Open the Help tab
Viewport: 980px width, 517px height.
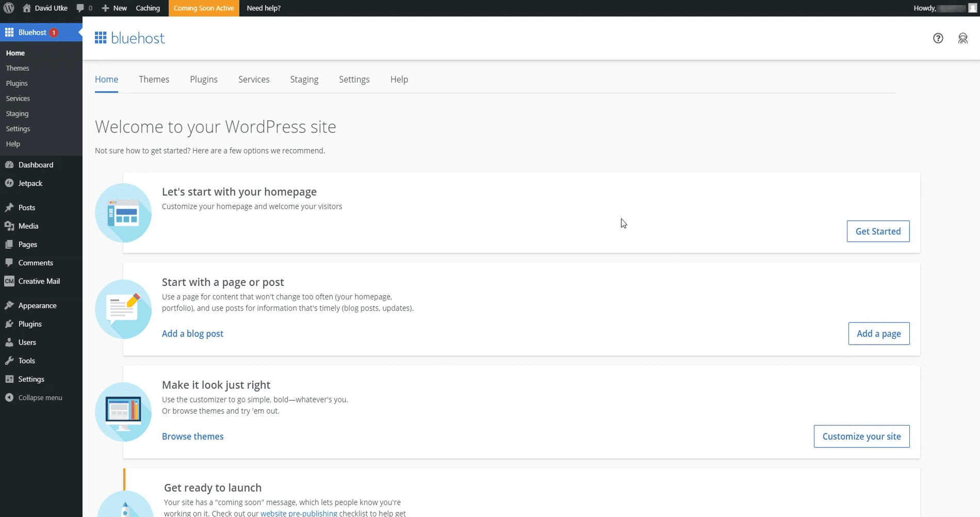(x=399, y=79)
